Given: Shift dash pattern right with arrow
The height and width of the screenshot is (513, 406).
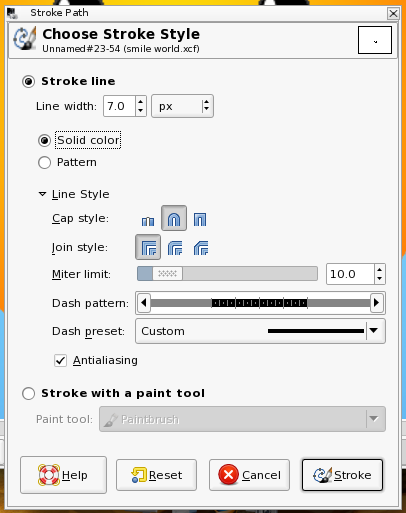Looking at the screenshot, I should 377,303.
